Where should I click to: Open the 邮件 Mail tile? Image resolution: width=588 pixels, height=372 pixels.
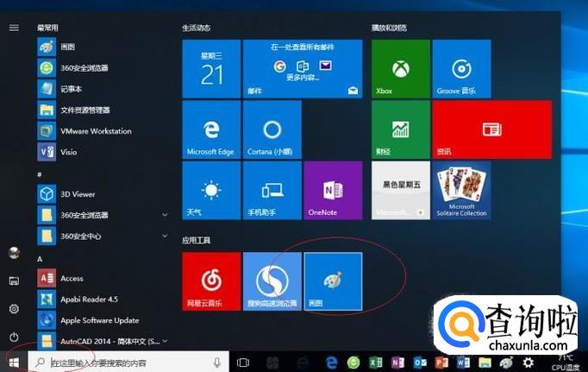tap(303, 69)
